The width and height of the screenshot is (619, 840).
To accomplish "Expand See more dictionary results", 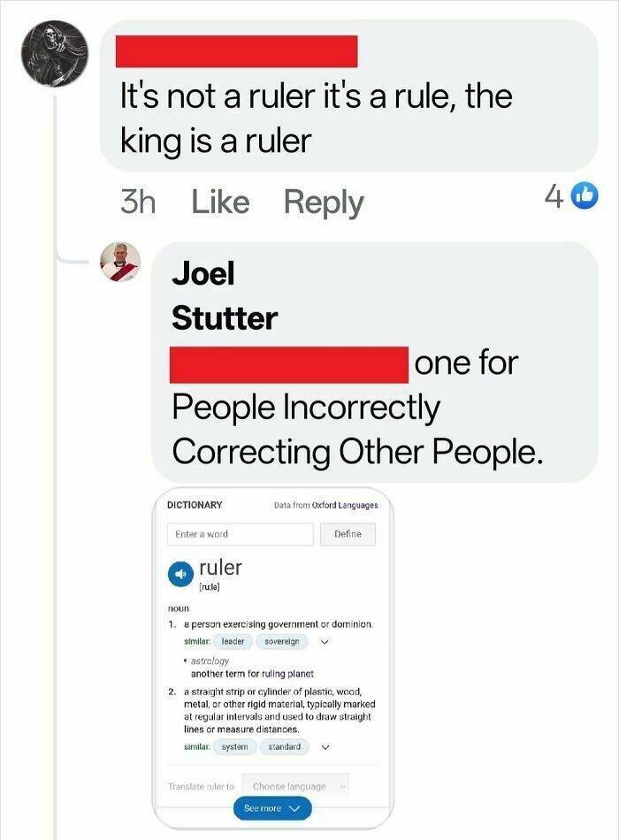I will (x=271, y=807).
